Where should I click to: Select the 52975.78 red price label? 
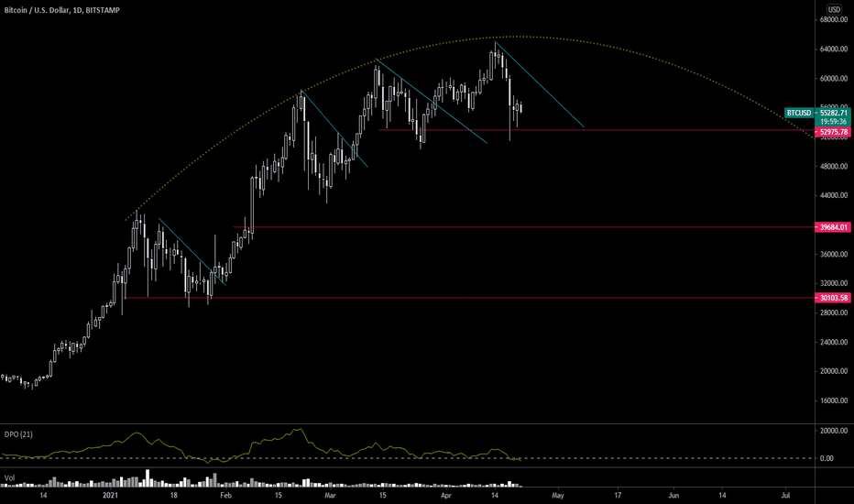[833, 132]
